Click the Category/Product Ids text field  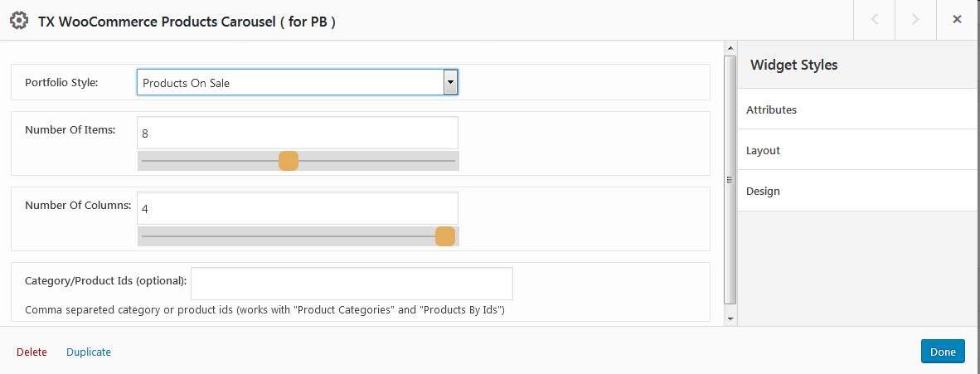coord(352,284)
